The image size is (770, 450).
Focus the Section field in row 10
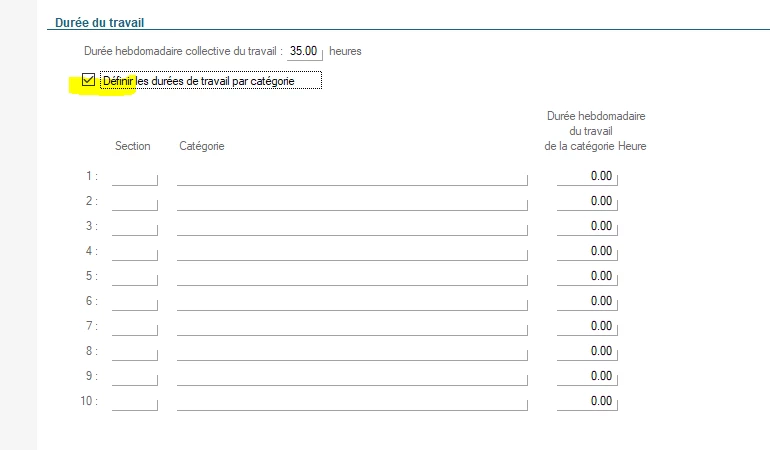(135, 401)
